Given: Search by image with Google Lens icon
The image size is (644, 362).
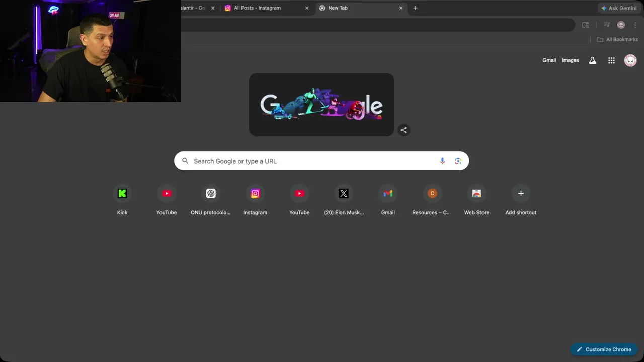Looking at the screenshot, I should point(458,161).
